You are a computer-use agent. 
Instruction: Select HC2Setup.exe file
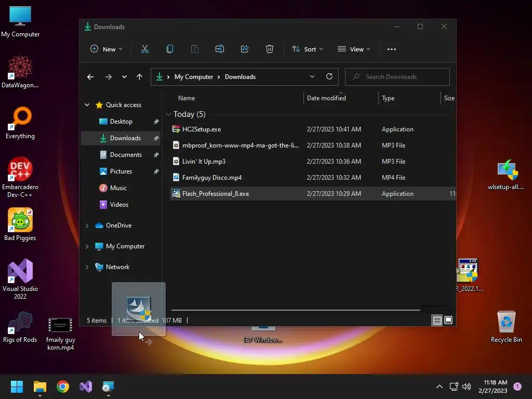202,129
